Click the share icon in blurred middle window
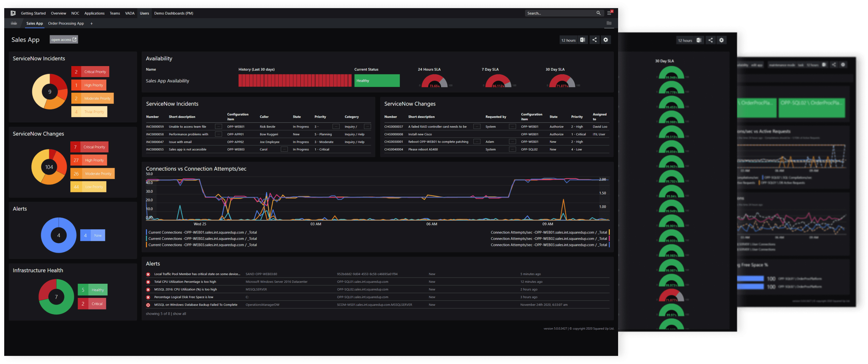Screen dimensions: 868x364 [710, 40]
